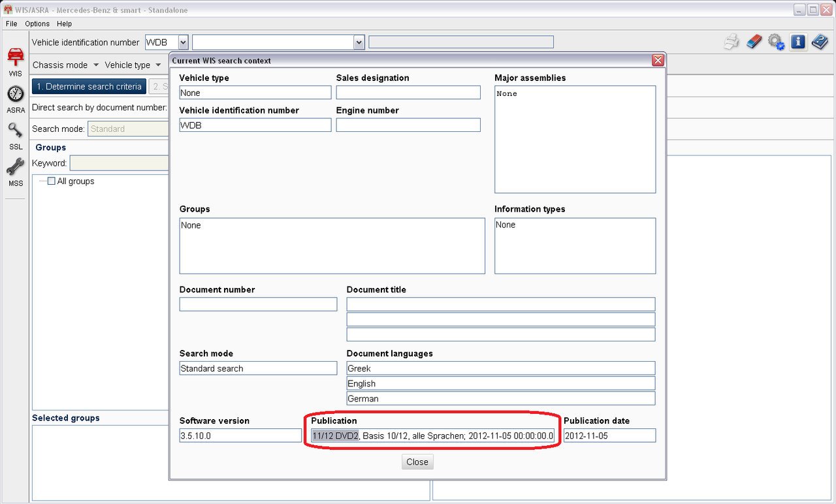Click the eraser icon to clear

coord(754,42)
